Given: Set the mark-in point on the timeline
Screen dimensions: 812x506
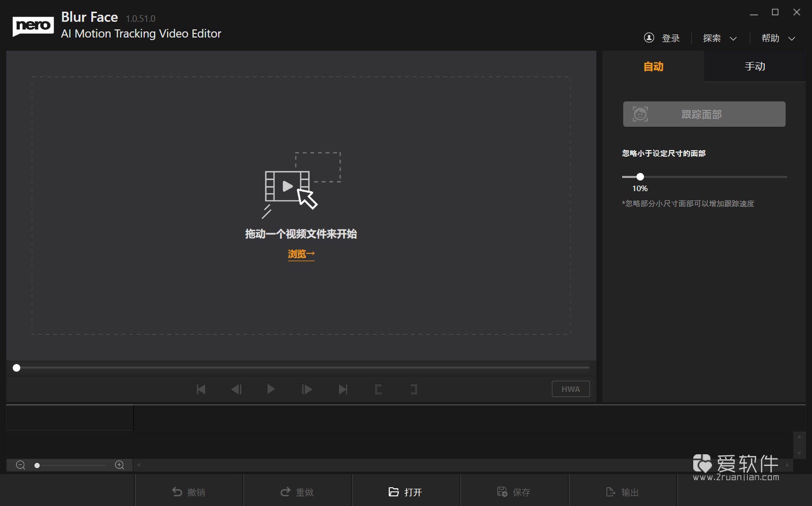Looking at the screenshot, I should point(379,389).
